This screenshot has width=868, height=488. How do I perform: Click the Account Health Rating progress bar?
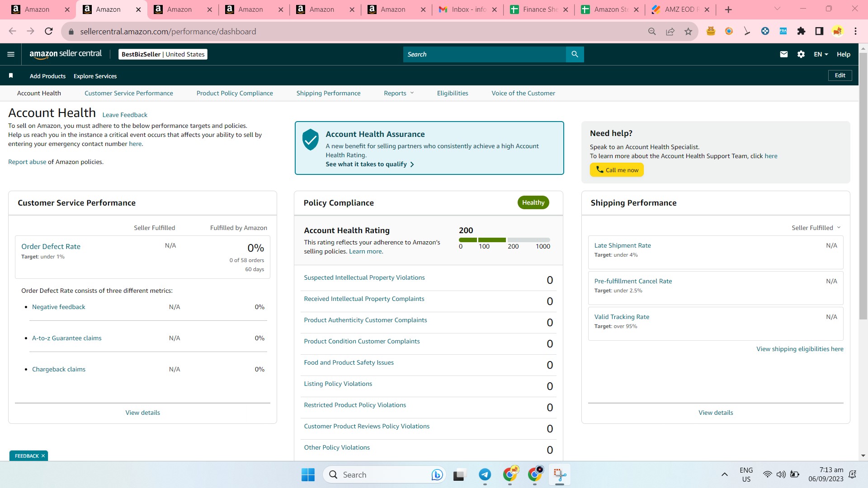pyautogui.click(x=505, y=240)
